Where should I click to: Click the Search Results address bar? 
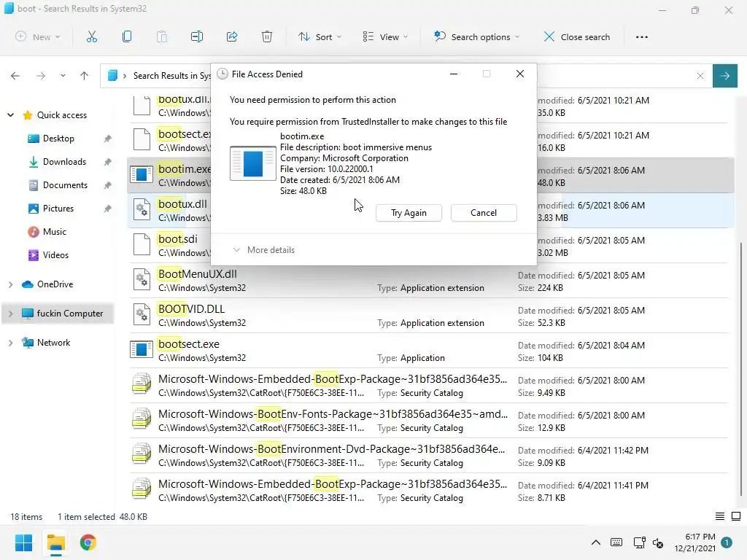point(156,76)
